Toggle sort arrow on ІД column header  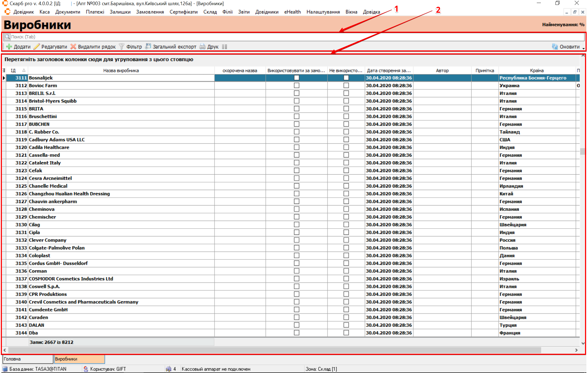click(24, 70)
